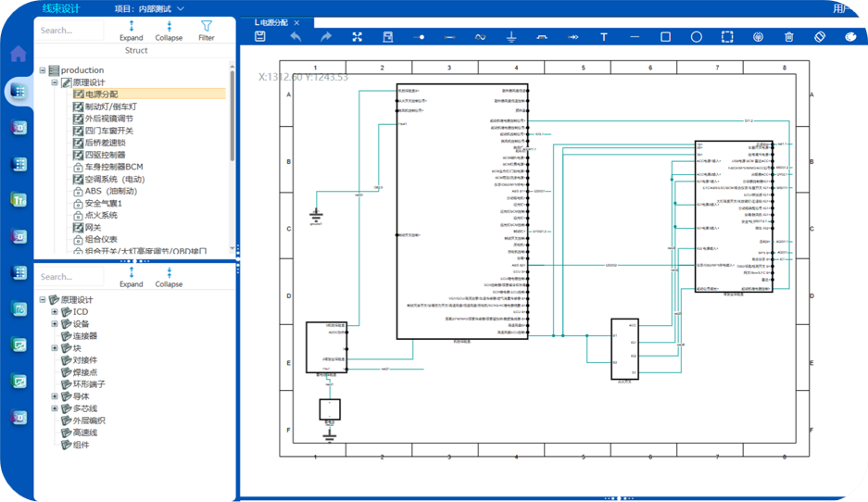Select 网关 in the Struct tree
The width and height of the screenshot is (868, 502).
point(93,227)
